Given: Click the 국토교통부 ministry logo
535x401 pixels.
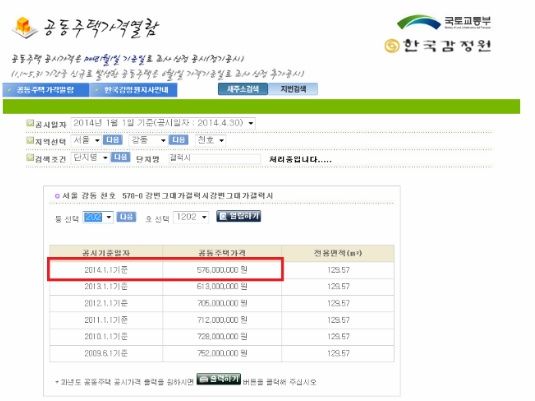Looking at the screenshot, I should click(x=444, y=22).
